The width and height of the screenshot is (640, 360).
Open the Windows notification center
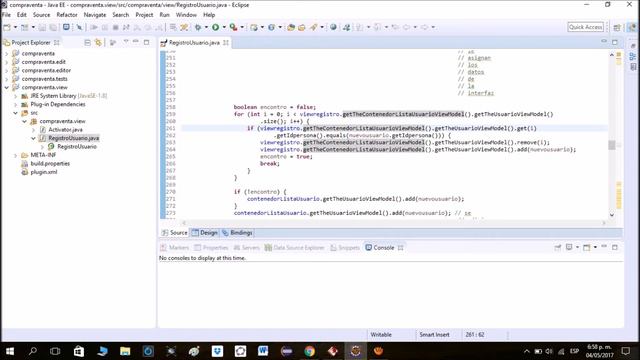(626, 351)
